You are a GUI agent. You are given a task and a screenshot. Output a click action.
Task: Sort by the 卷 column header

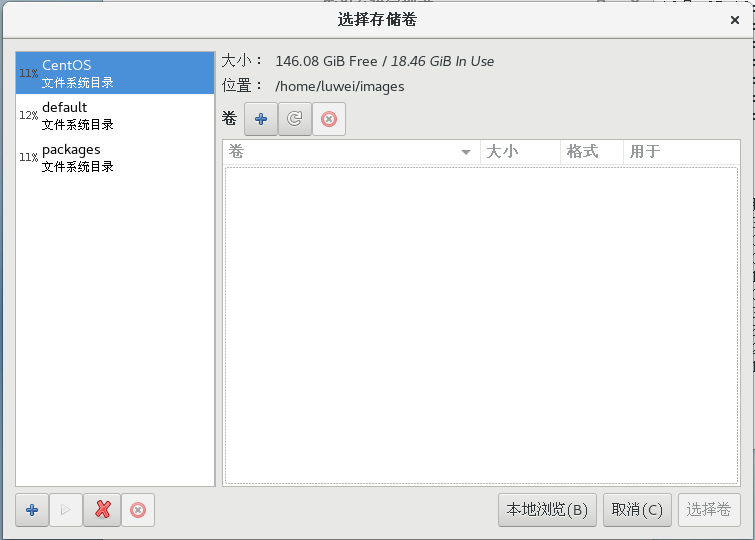pyautogui.click(x=351, y=152)
